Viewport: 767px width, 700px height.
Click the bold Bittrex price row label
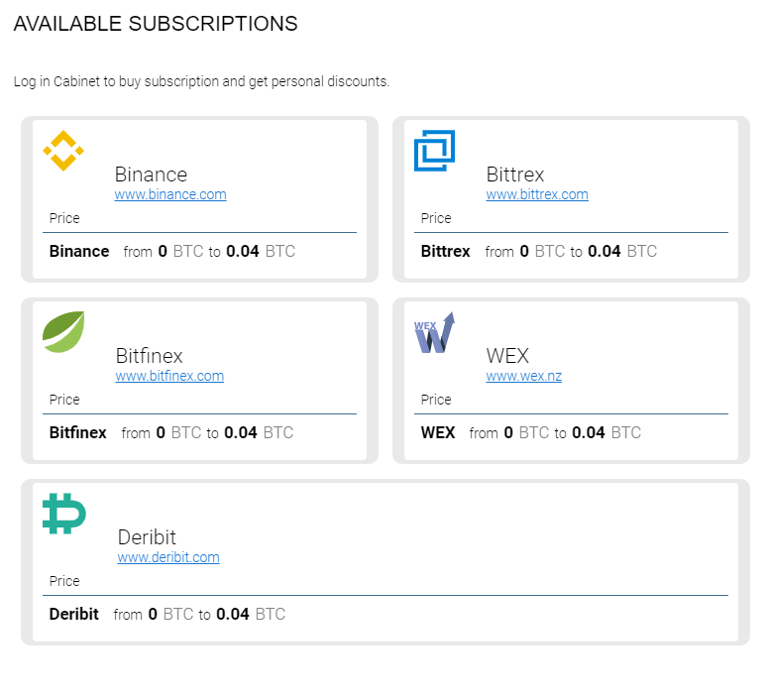pyautogui.click(x=445, y=251)
